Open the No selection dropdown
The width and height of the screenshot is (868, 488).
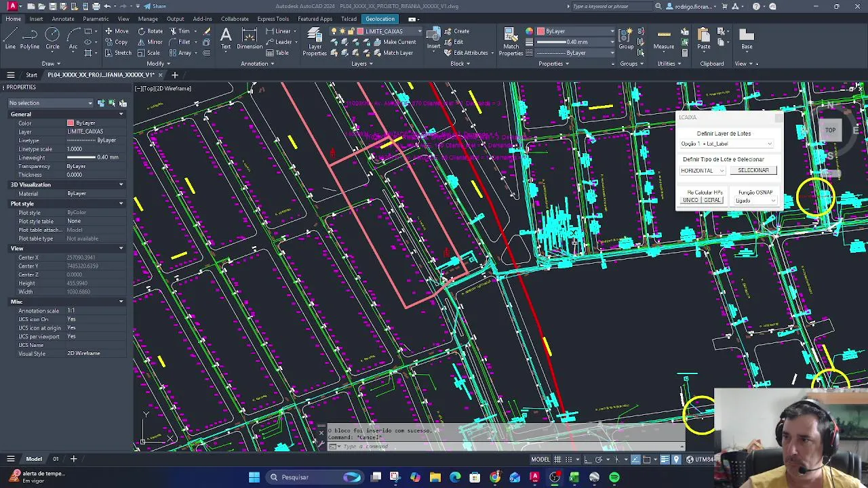pyautogui.click(x=51, y=103)
